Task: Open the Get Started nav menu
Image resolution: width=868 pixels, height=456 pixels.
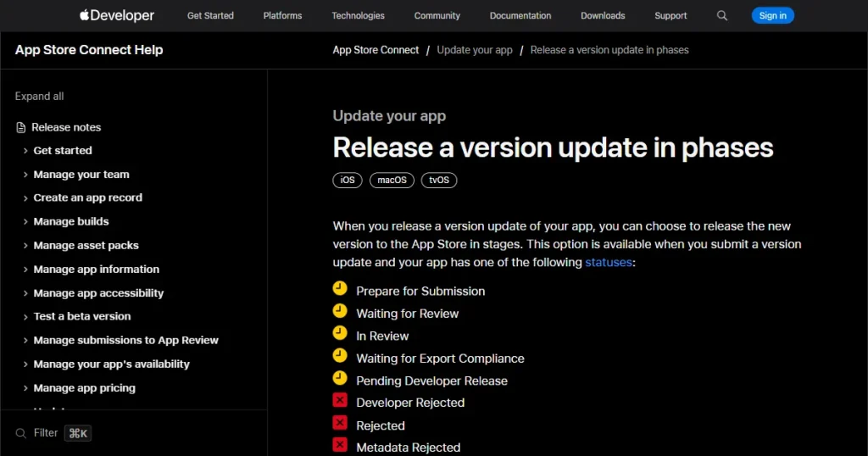Action: tap(210, 15)
